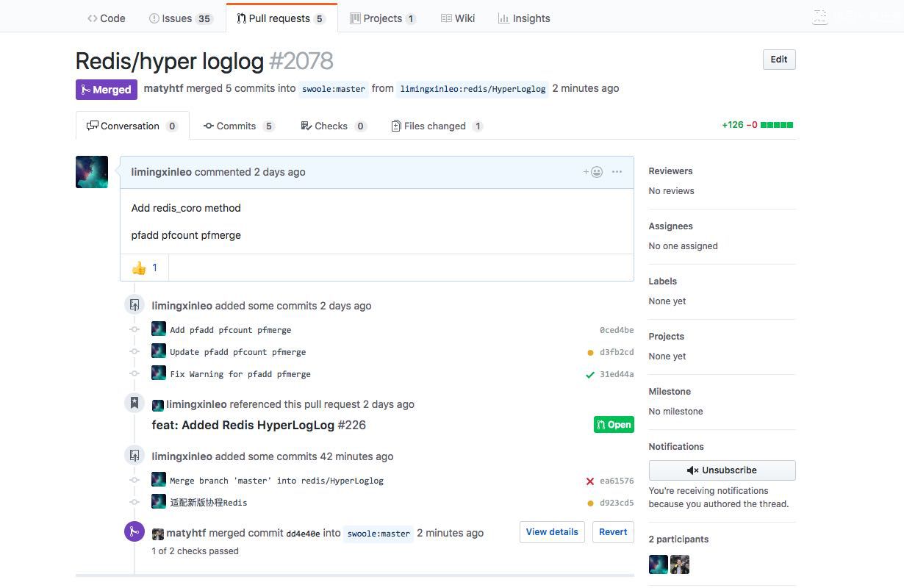Click the diffstat green bars
The height and width of the screenshot is (588, 904).
coord(777,125)
